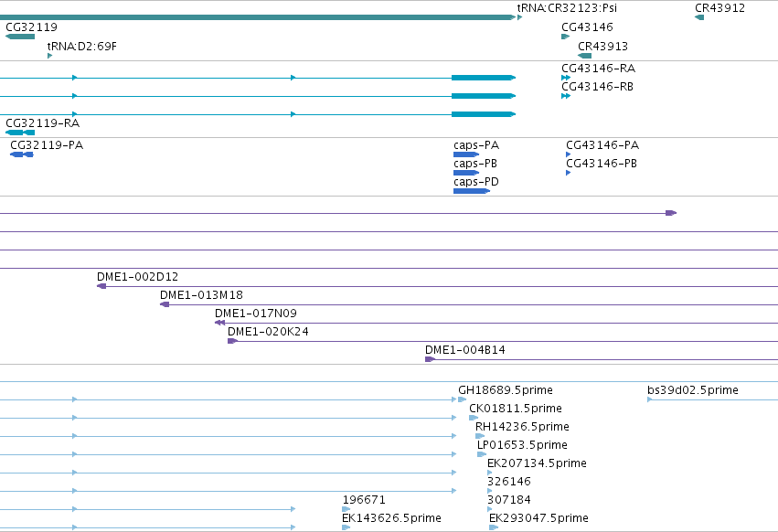The image size is (778, 532).
Task: Click the RH14236.5prime EST feature
Action: click(x=479, y=436)
